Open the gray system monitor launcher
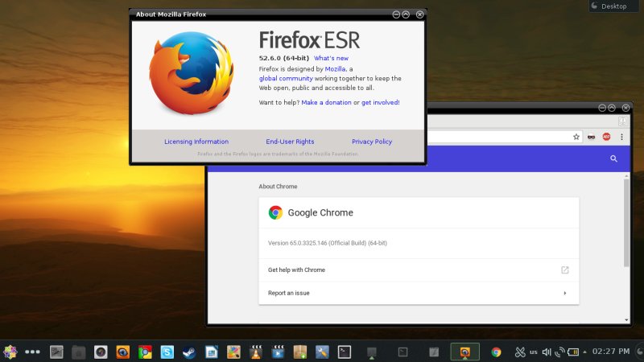Screen dimensions: 644x362 56,352
